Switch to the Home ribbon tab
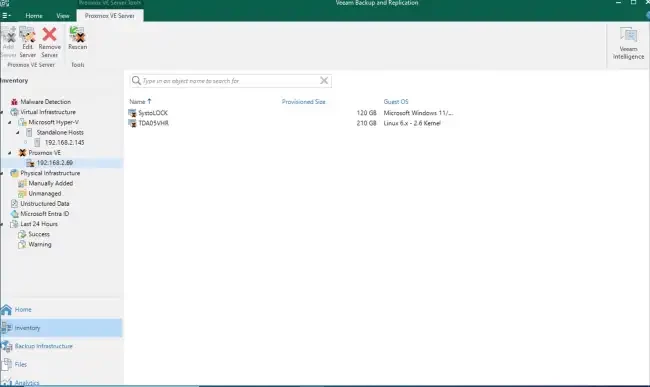This screenshot has width=650, height=387. (x=34, y=16)
